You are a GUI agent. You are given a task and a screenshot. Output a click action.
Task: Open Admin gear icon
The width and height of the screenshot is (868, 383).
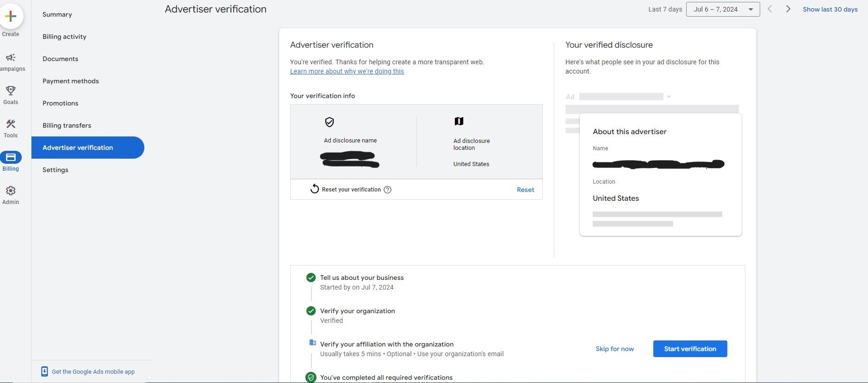11,191
